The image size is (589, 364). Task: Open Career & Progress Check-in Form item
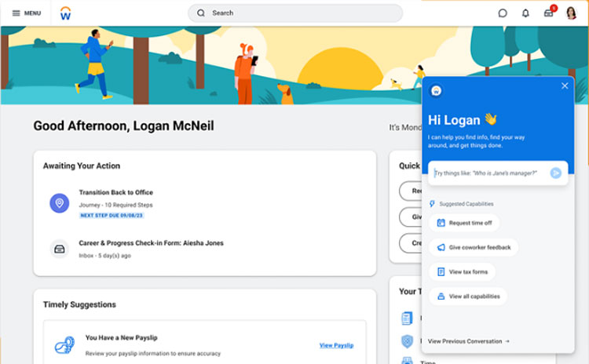(151, 243)
